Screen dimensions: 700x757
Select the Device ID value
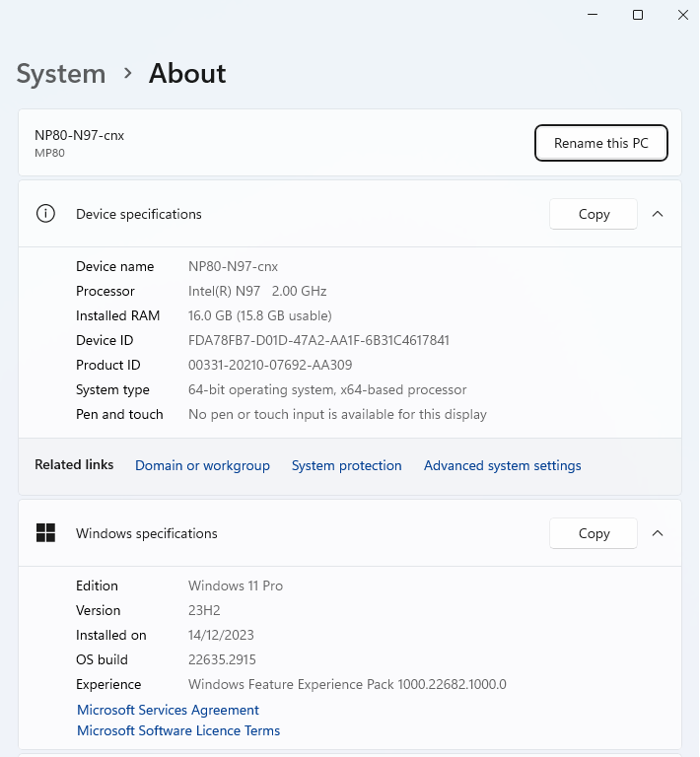click(x=318, y=340)
